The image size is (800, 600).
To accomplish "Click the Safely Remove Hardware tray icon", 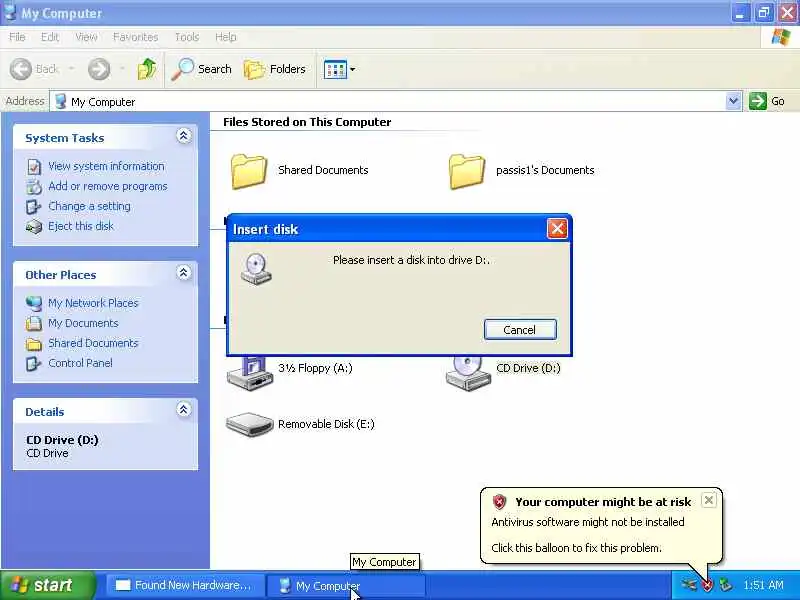I will pos(725,585).
